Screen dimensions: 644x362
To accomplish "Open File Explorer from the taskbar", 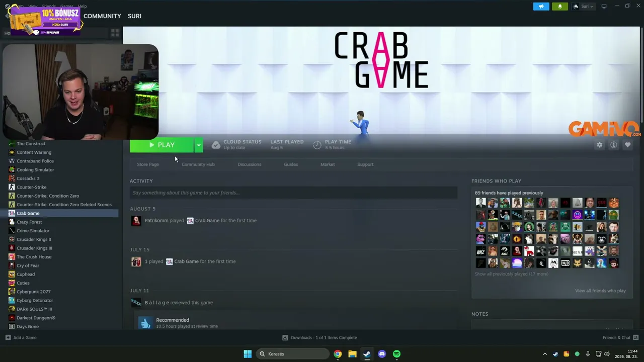I will 352,354.
